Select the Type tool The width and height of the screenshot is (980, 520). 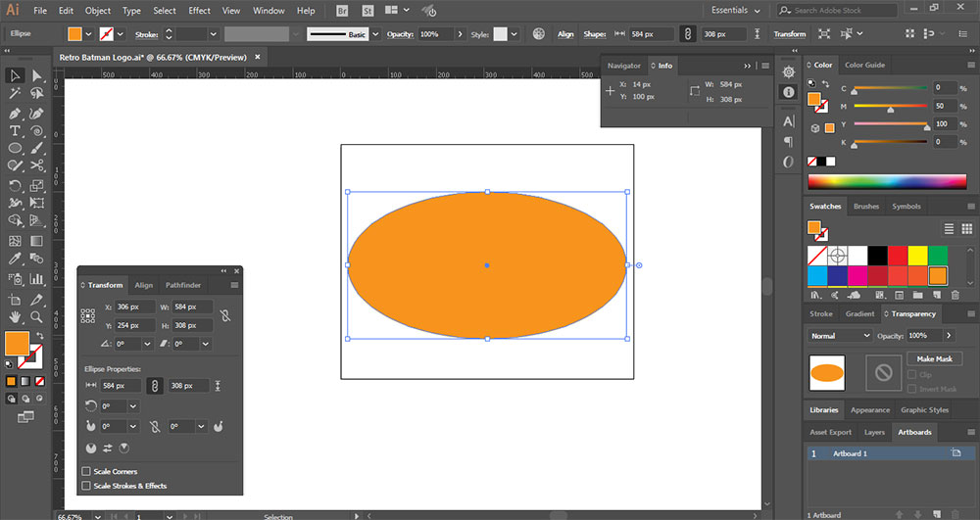coord(16,130)
